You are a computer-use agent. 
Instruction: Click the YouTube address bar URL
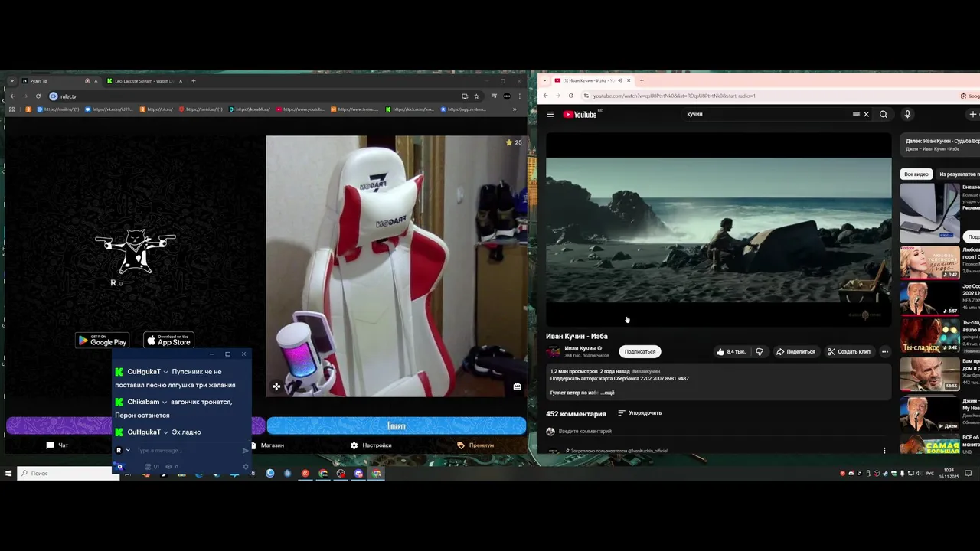point(674,96)
